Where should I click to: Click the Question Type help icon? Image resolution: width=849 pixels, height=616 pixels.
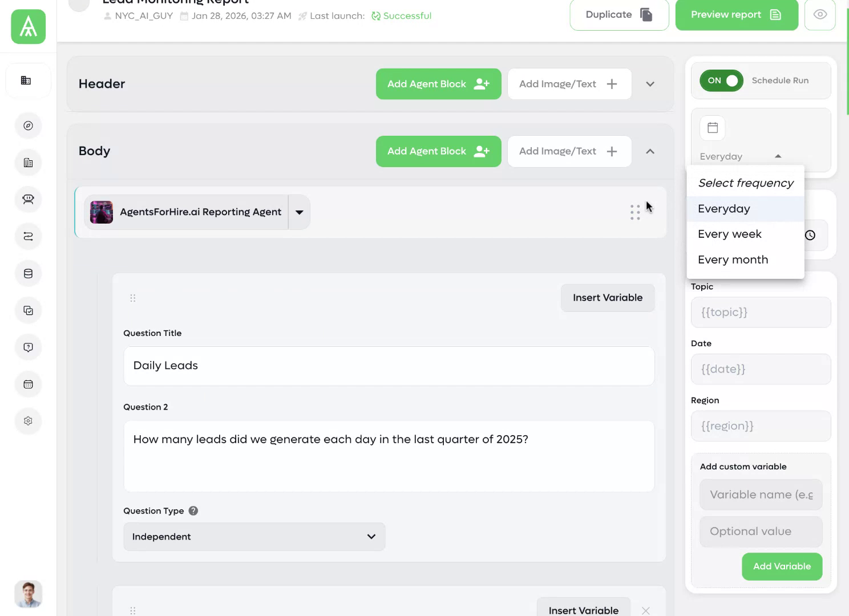[x=193, y=510]
